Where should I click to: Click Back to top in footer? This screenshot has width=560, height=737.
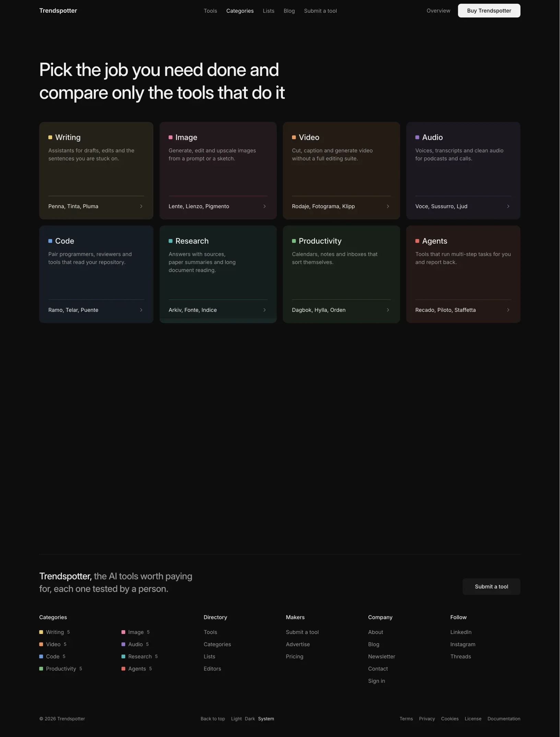[x=213, y=719]
